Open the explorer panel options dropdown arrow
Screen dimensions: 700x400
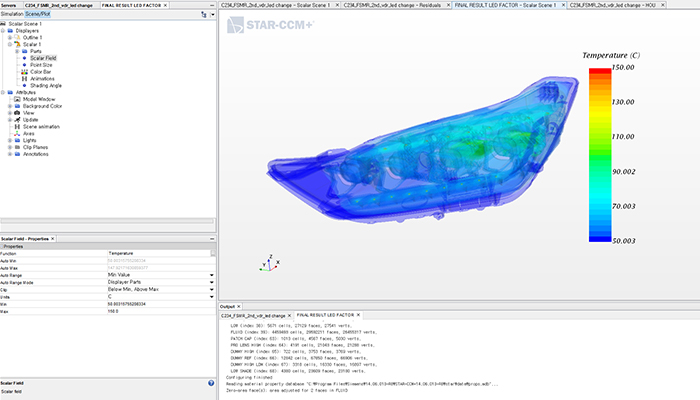[212, 14]
